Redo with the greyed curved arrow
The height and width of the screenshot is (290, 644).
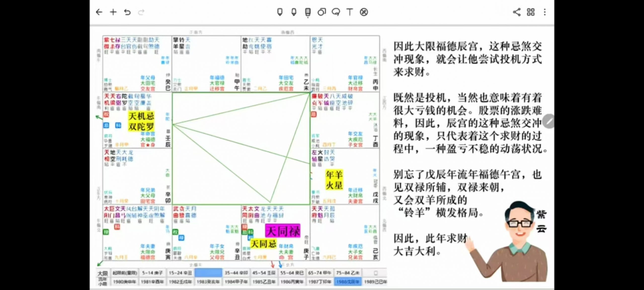141,12
